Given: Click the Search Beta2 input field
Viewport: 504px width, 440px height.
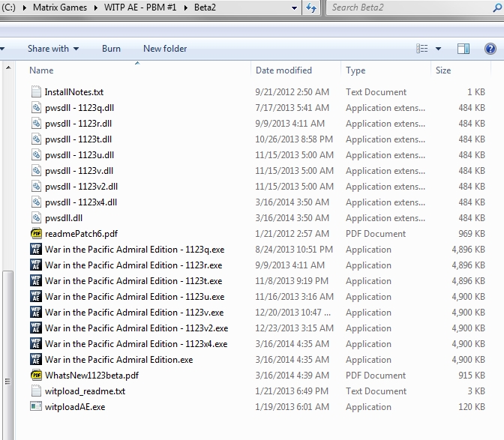Looking at the screenshot, I should point(409,7).
